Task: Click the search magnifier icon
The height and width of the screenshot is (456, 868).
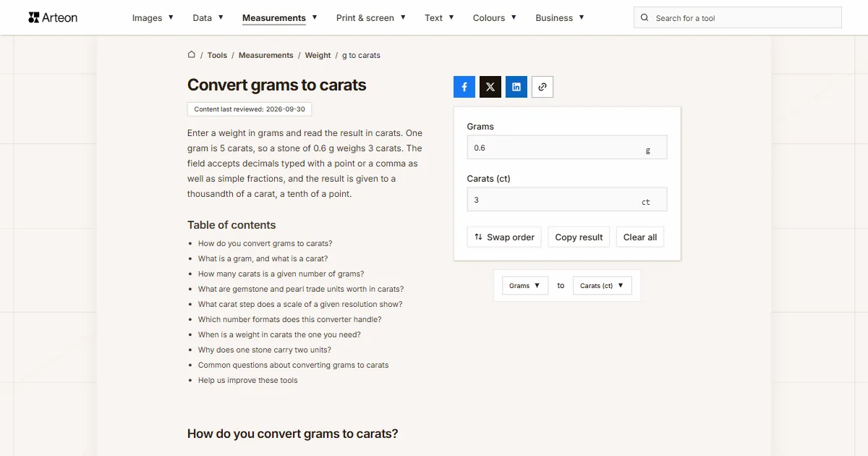Action: [644, 18]
